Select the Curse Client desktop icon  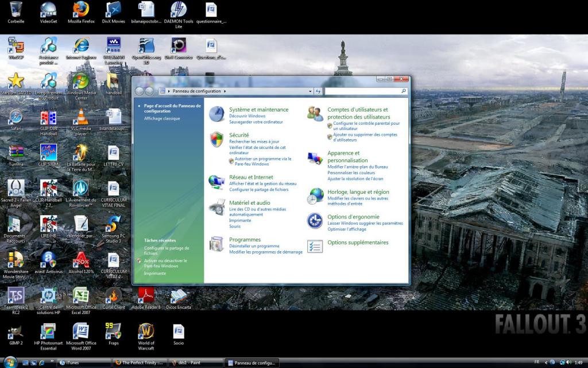pos(113,298)
